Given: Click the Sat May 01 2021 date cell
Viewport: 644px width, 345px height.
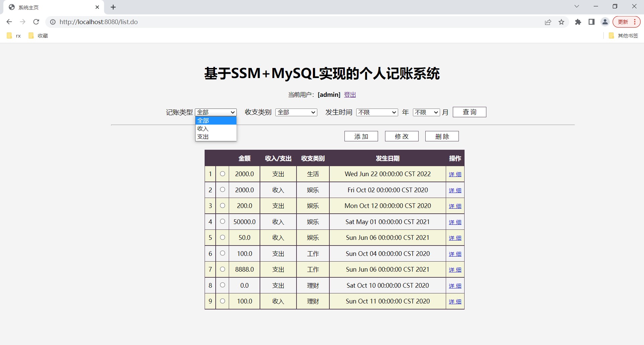Looking at the screenshot, I should click(388, 222).
